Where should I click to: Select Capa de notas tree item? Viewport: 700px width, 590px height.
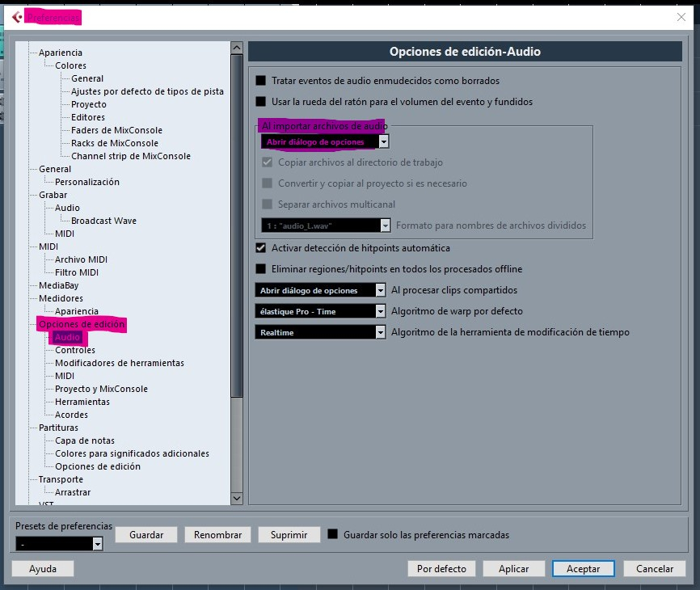[x=84, y=441]
